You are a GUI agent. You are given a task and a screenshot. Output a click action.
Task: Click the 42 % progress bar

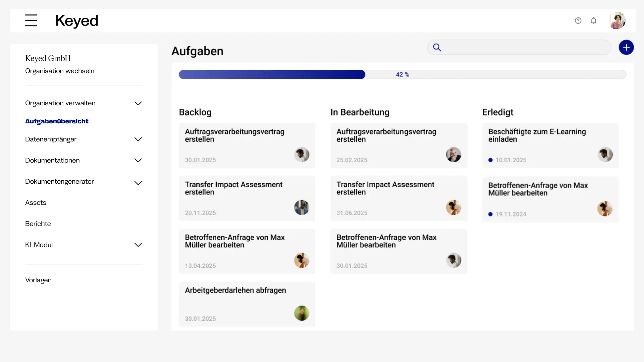(402, 74)
